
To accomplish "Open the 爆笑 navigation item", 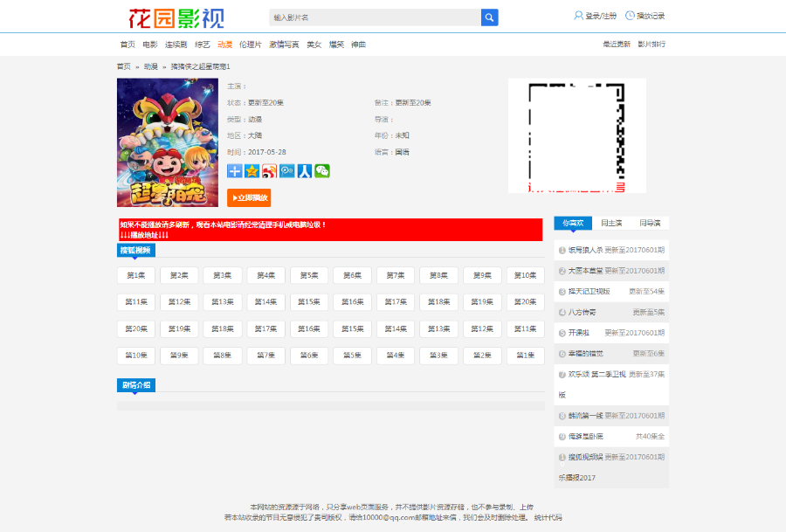I will coord(336,45).
